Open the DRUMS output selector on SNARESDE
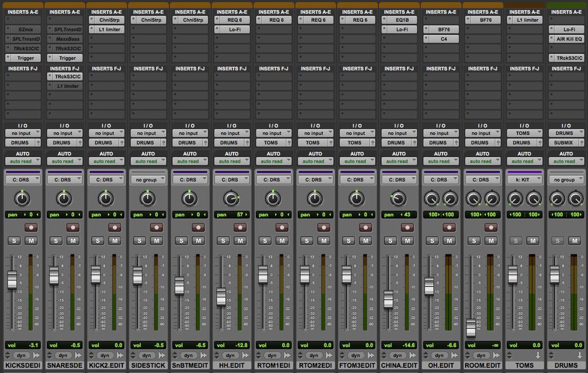Screen dimensions: 588x373 [x=62, y=143]
